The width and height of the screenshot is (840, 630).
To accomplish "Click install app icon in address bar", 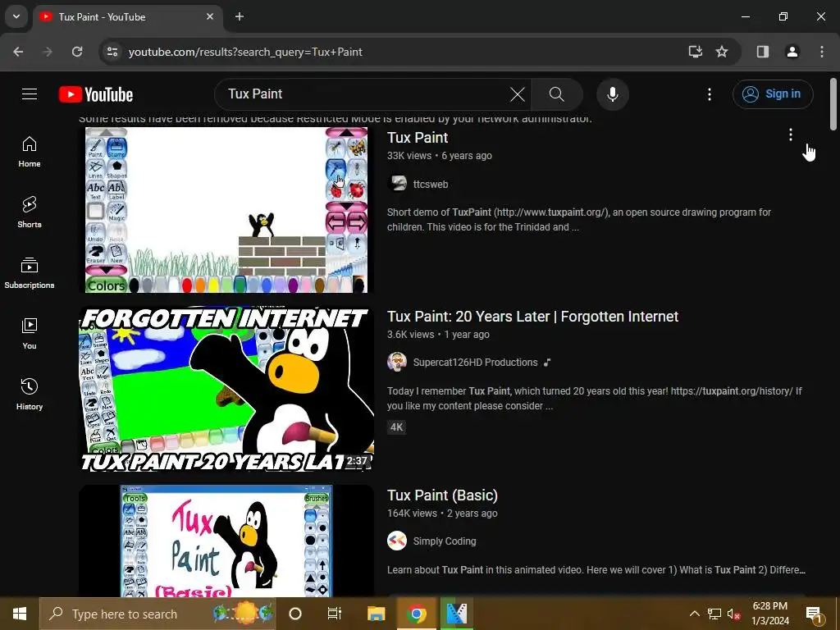I will click(696, 52).
